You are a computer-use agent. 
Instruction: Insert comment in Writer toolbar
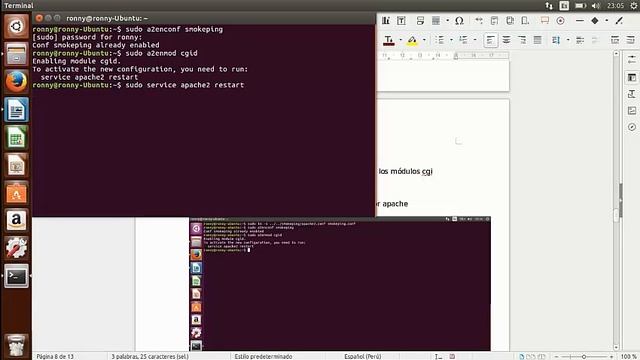544,20
